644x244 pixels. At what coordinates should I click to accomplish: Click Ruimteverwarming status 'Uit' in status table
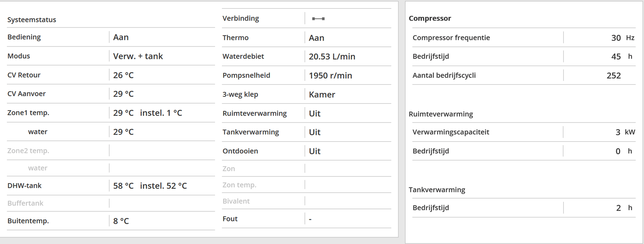315,113
